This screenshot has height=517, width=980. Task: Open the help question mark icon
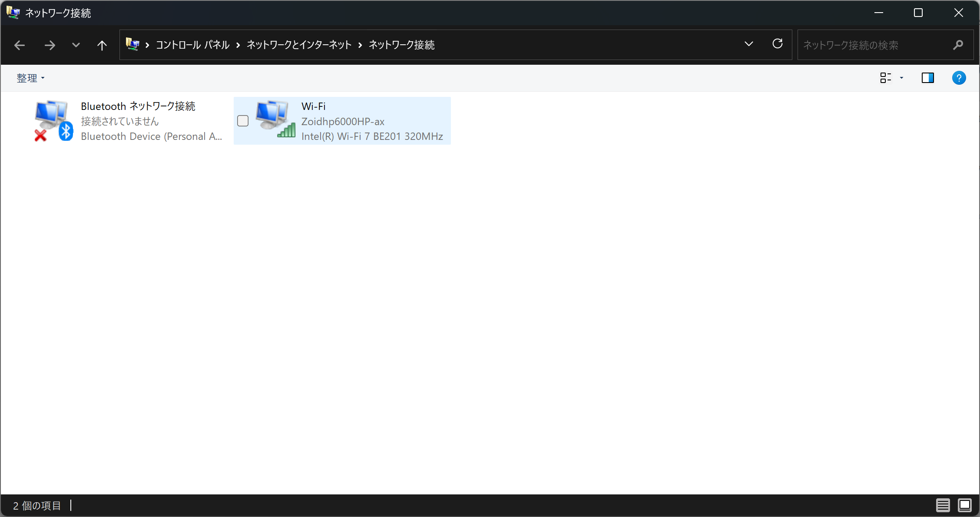click(x=959, y=78)
